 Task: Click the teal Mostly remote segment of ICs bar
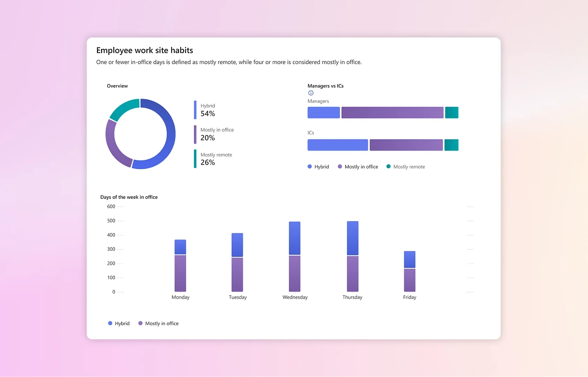click(451, 145)
